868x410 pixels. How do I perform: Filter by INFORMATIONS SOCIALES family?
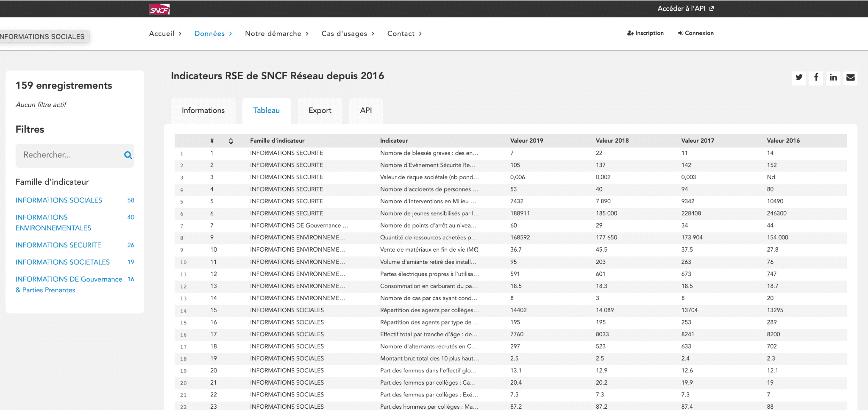click(59, 200)
